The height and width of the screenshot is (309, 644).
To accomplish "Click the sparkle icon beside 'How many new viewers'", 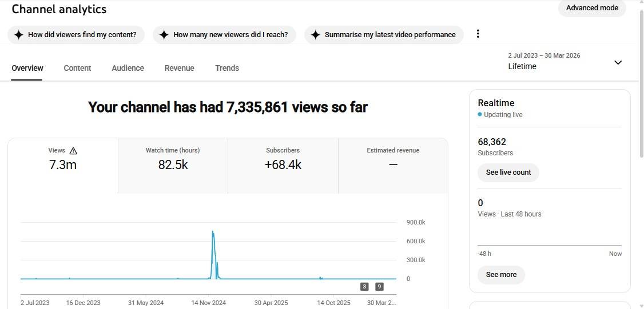I will pyautogui.click(x=164, y=35).
